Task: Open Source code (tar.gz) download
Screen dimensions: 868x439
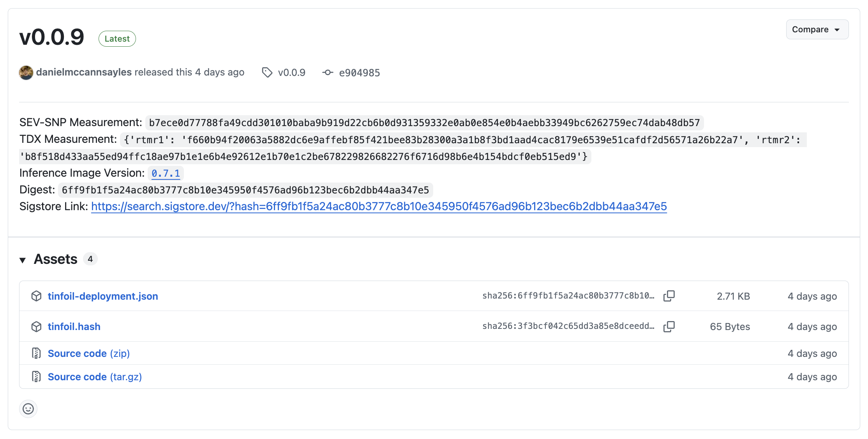Action: coord(94,376)
